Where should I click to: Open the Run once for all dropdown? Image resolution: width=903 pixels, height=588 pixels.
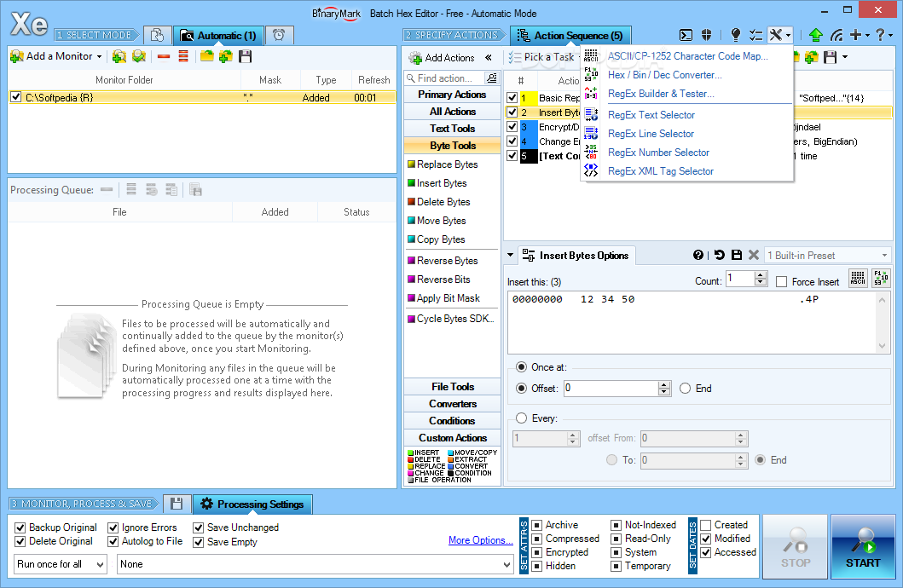click(x=101, y=564)
